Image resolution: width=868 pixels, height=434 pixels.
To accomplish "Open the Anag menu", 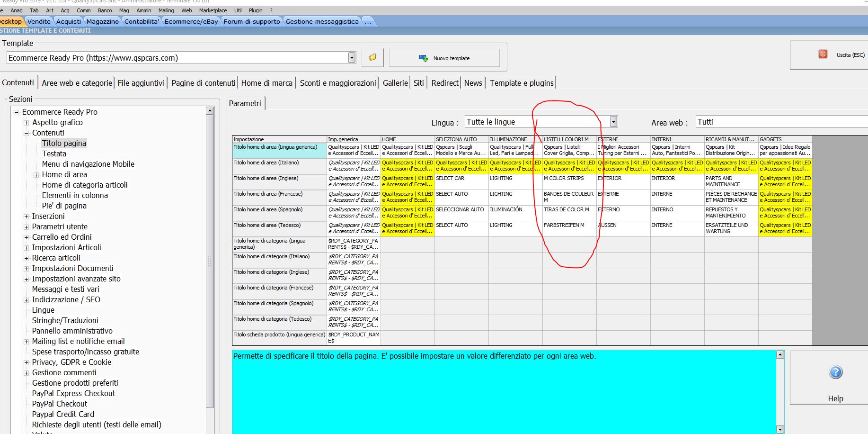I will pyautogui.click(x=17, y=10).
